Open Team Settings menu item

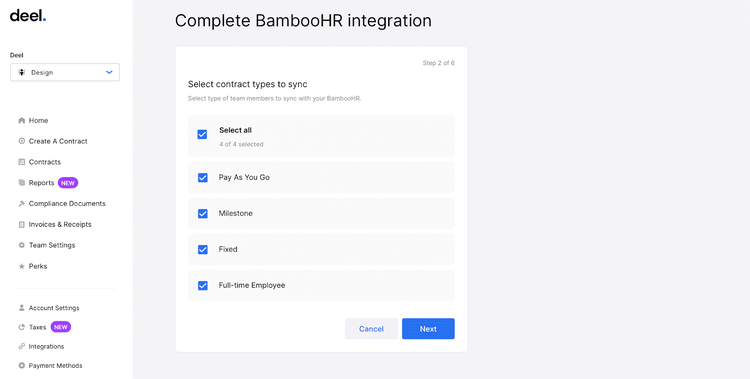pos(52,245)
